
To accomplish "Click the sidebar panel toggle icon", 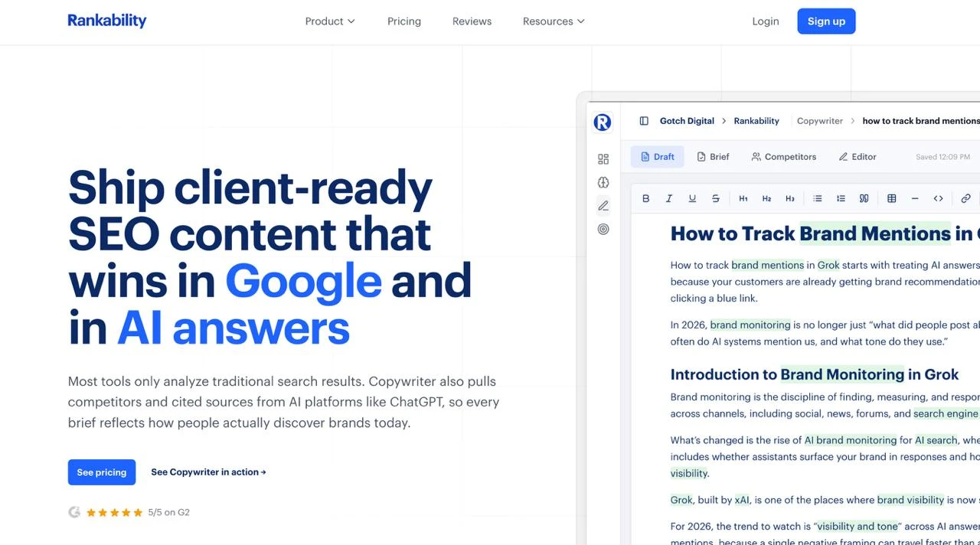I will click(x=644, y=121).
